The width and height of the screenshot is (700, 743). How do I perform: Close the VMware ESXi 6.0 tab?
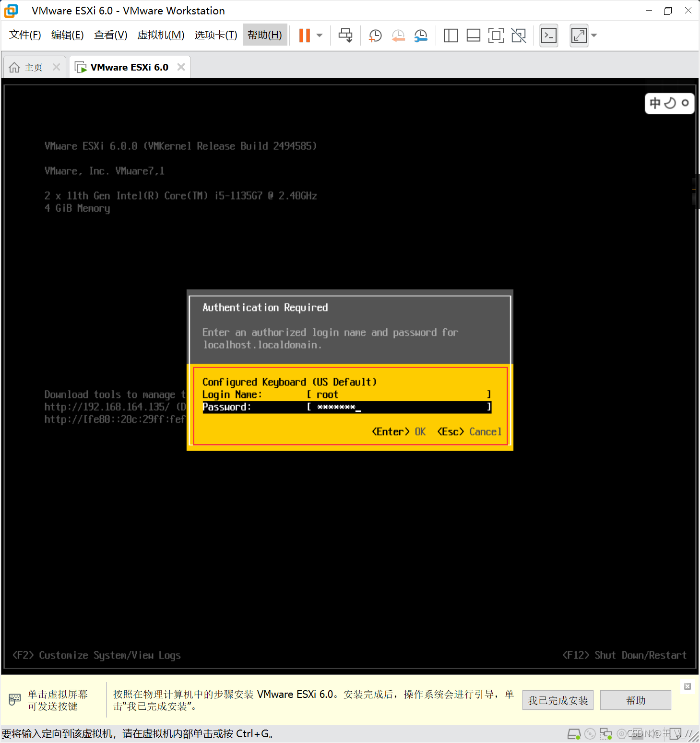coord(181,67)
